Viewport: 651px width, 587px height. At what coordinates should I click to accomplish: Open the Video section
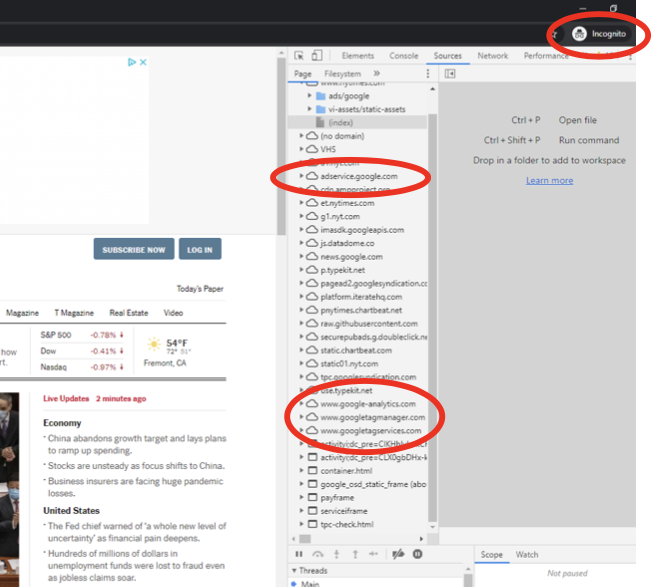tap(173, 313)
